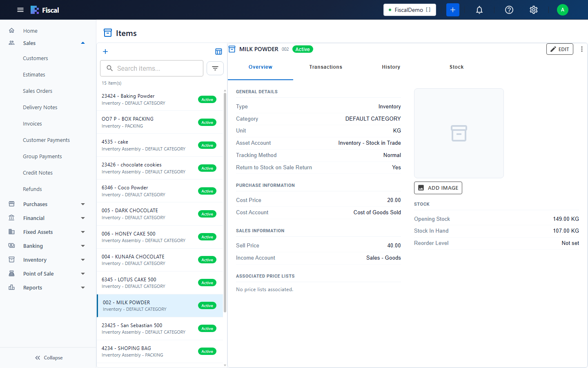Click the item list scrollbar
The width and height of the screenshot is (588, 368).
pos(225,202)
